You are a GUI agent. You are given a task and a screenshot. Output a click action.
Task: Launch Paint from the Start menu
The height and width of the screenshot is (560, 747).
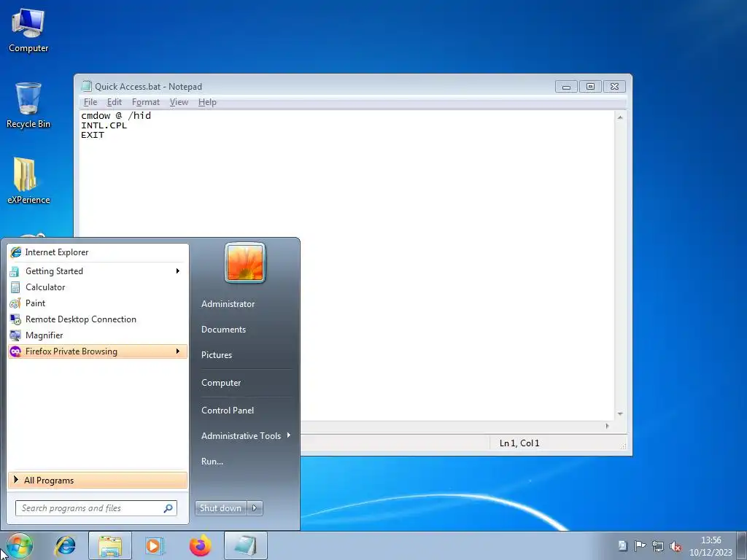tap(98, 303)
